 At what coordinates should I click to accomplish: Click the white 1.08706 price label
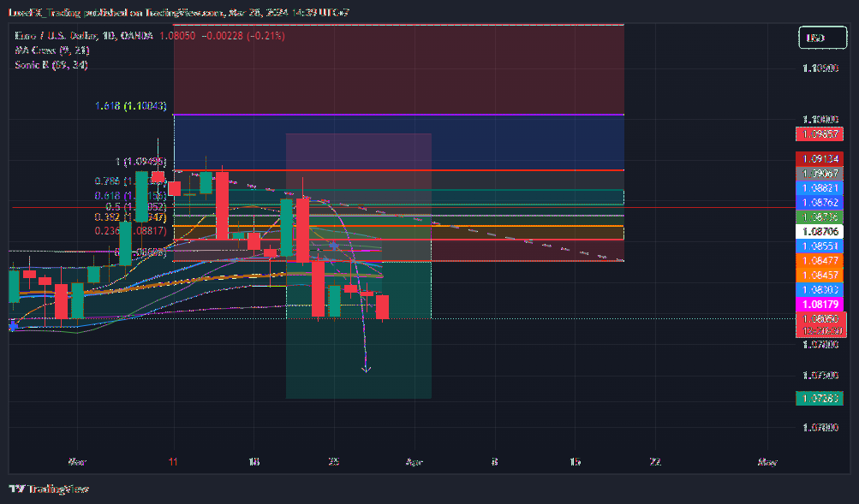click(x=820, y=232)
